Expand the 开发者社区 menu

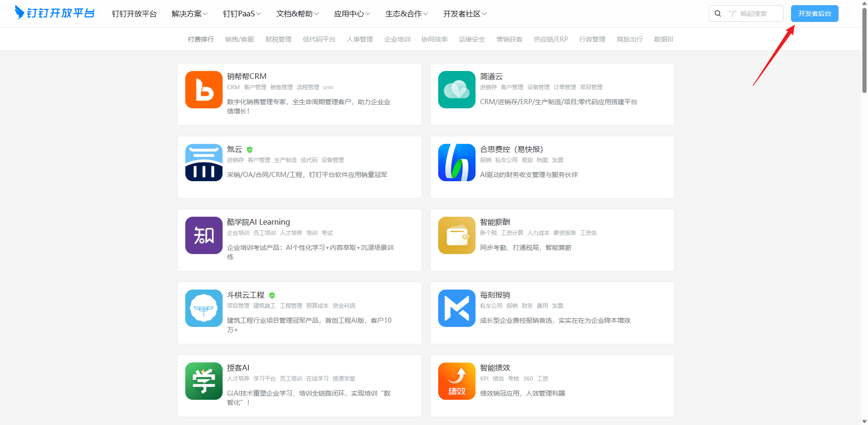465,14
